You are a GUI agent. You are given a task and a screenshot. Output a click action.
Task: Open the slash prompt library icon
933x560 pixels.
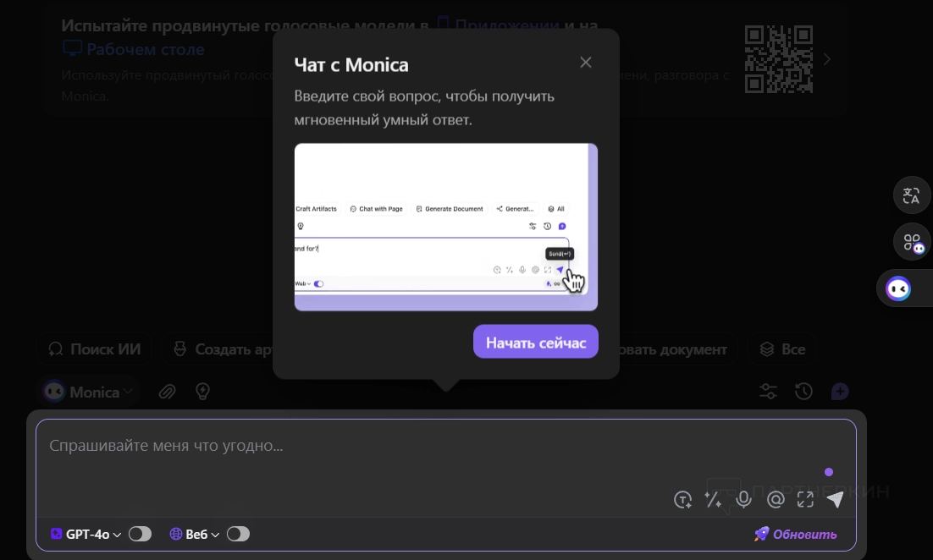pyautogui.click(x=713, y=500)
